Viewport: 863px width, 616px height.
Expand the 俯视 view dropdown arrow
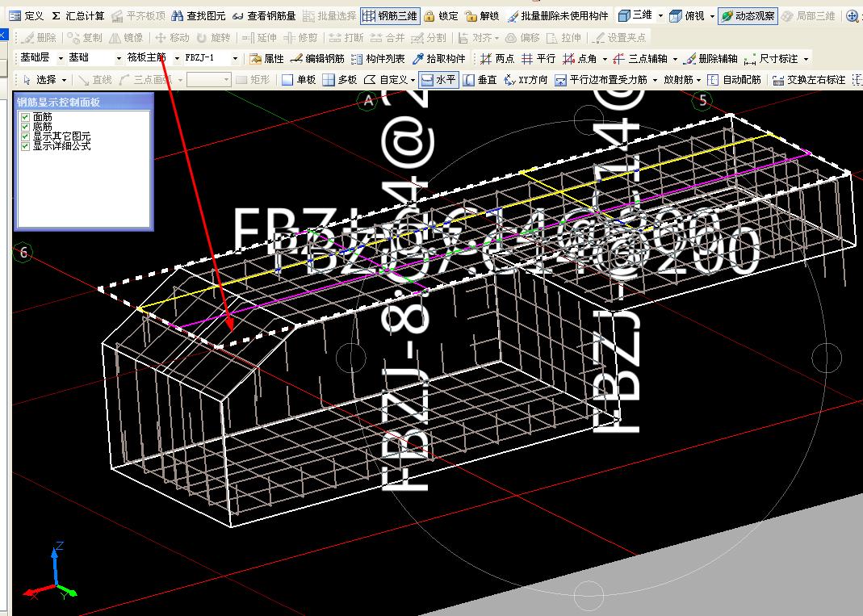[712, 16]
